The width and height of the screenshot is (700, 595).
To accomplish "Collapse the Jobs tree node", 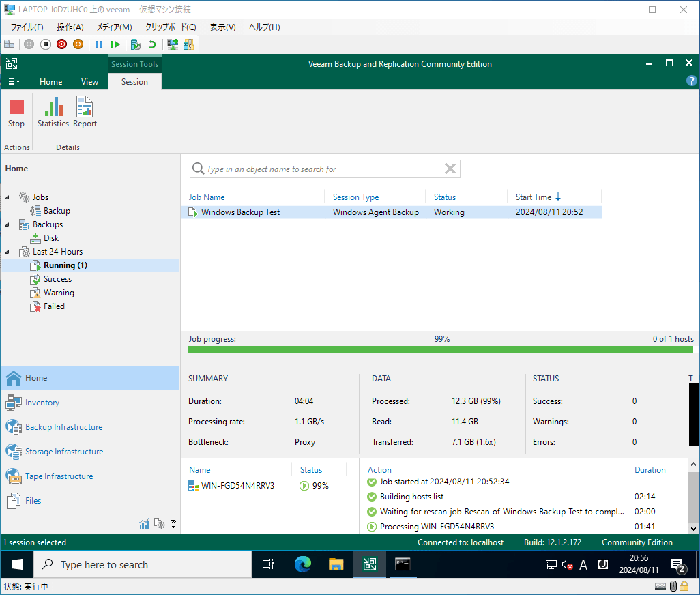I will (x=7, y=197).
